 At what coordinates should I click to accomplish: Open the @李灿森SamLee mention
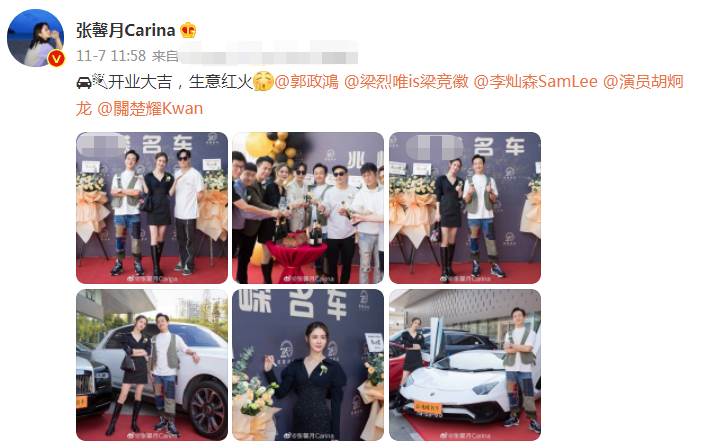click(536, 82)
